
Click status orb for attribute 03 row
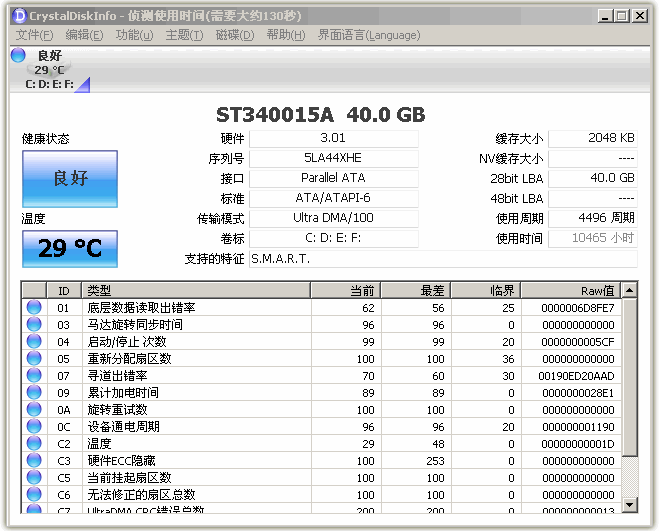(x=34, y=324)
